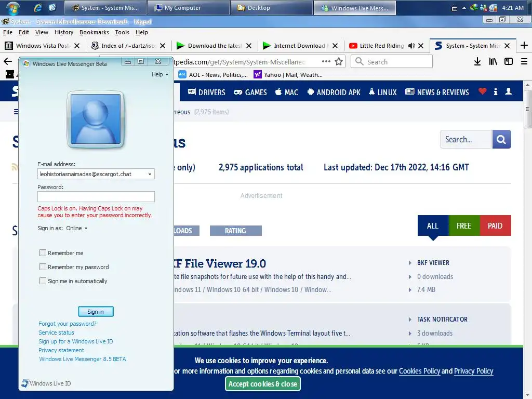Image resolution: width=532 pixels, height=399 pixels.
Task: Click the taskbar clock showing 4:21 AM
Action: click(513, 8)
